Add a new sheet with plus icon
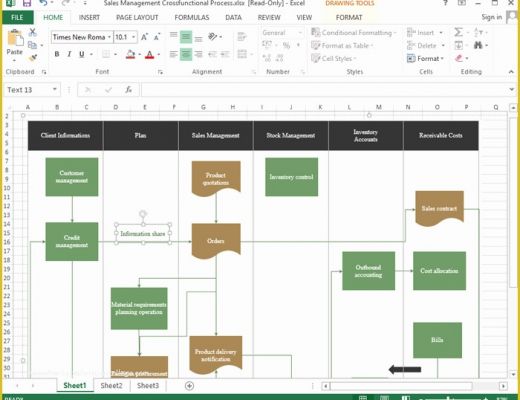520x400 pixels. coord(189,386)
